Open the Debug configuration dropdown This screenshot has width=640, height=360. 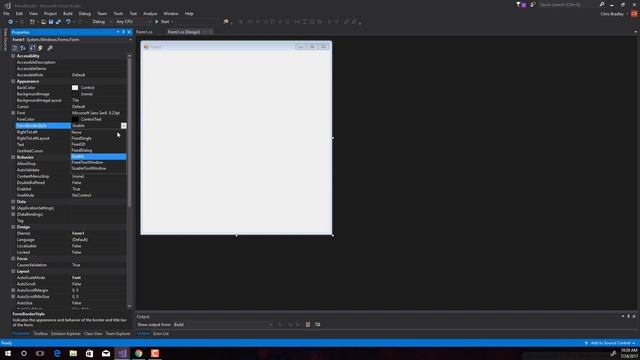102,22
